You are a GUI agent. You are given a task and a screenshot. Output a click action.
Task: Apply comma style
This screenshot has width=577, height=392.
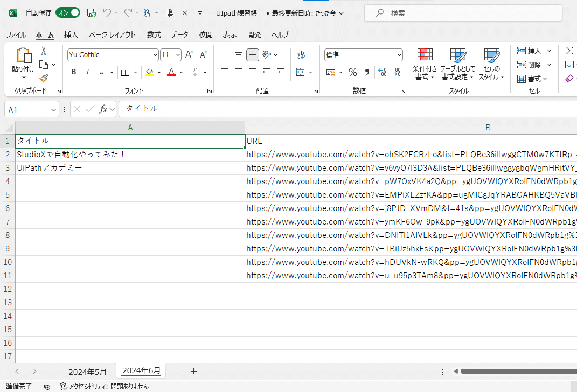tap(367, 73)
